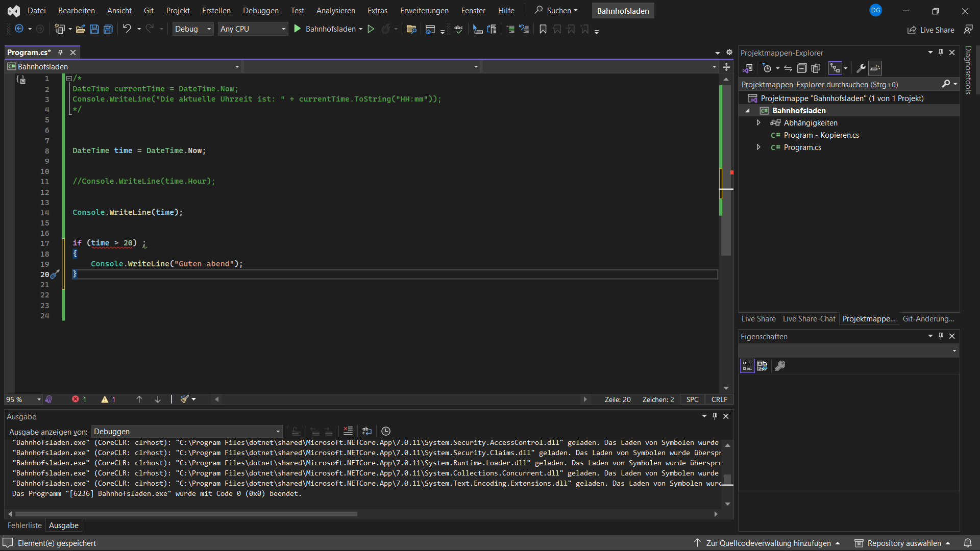Sync Solution Explorer with active document
980x551 pixels.
pos(787,68)
